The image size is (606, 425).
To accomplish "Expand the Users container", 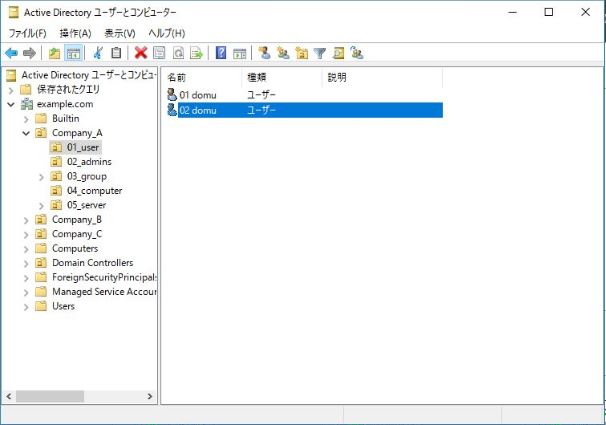I will coord(26,307).
